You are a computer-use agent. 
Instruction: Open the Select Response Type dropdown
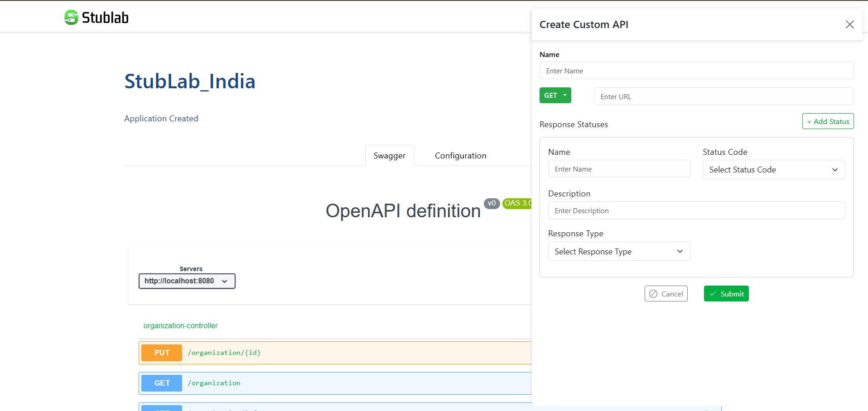click(x=619, y=252)
